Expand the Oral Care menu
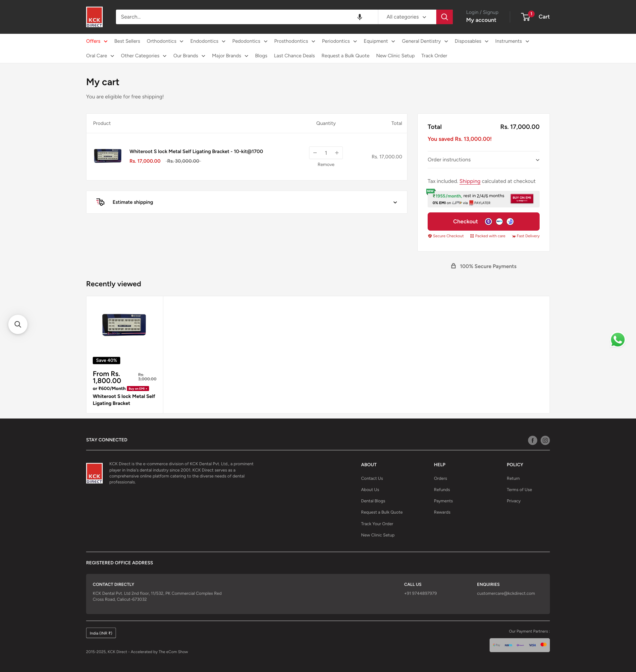 pos(100,56)
